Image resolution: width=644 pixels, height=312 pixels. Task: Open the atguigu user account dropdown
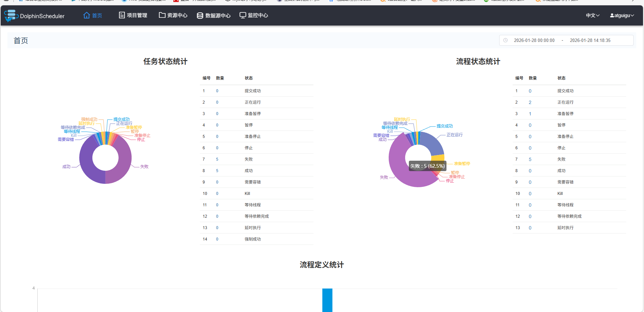[x=622, y=15]
